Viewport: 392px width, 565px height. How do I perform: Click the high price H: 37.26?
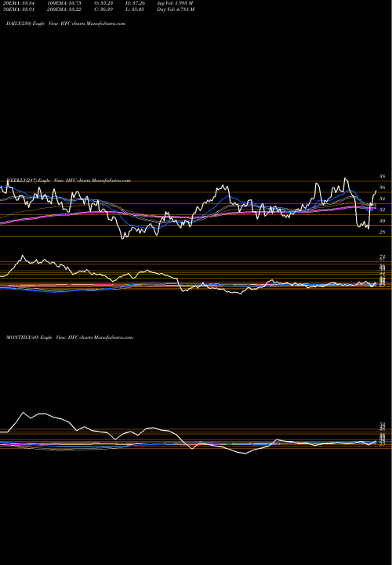(137, 3)
